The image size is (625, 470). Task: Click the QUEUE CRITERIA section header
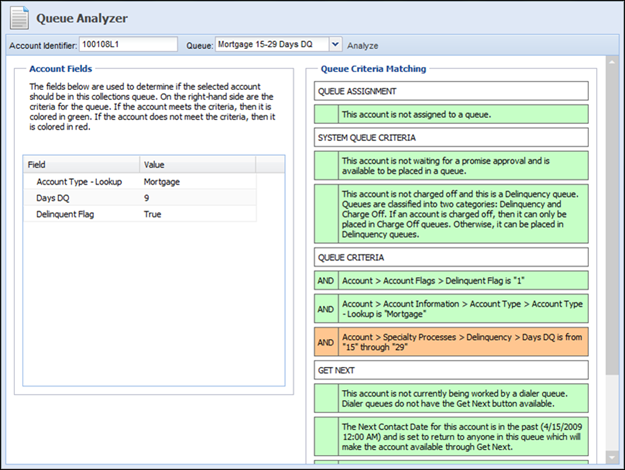tap(451, 258)
